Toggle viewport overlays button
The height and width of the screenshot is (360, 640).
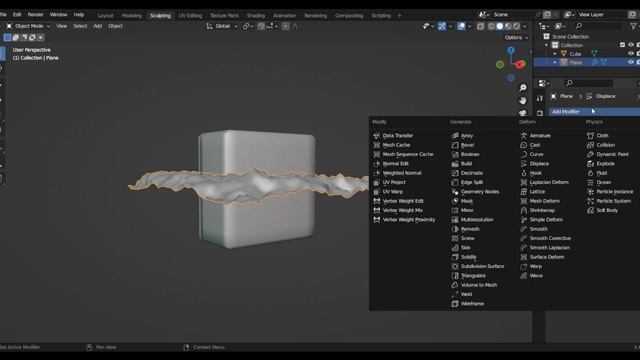point(461,26)
